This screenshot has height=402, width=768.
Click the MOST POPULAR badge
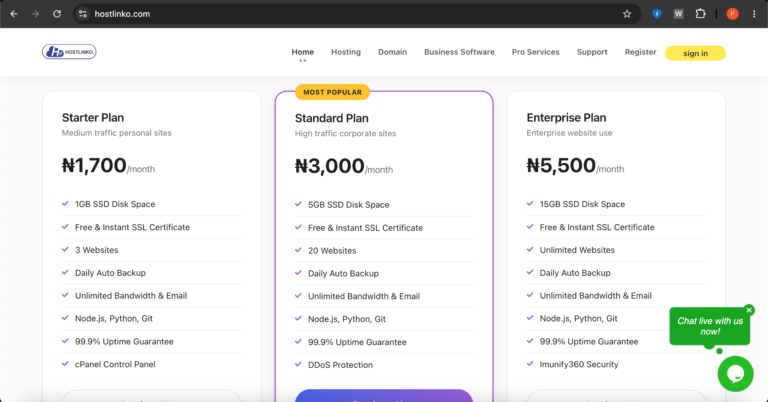click(x=332, y=92)
